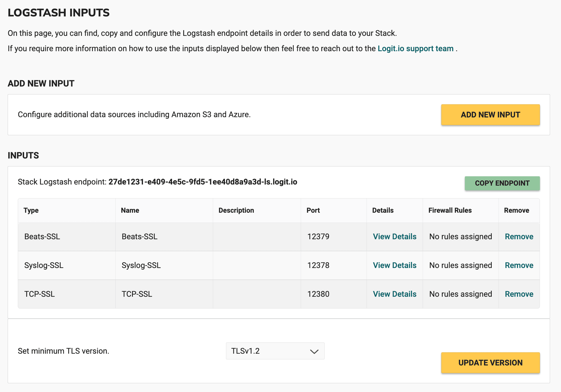Click the Description column header
Screen dimensions: 561x392
click(x=236, y=210)
